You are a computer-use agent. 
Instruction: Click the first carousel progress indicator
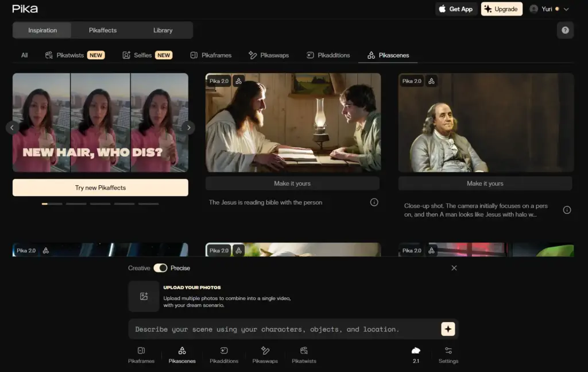point(52,204)
